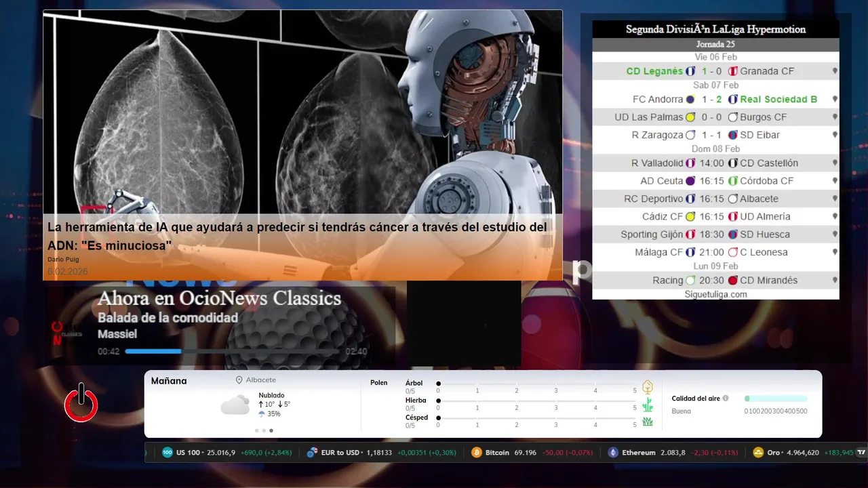
Task: Select the second weather carousel dot
Action: [x=264, y=430]
